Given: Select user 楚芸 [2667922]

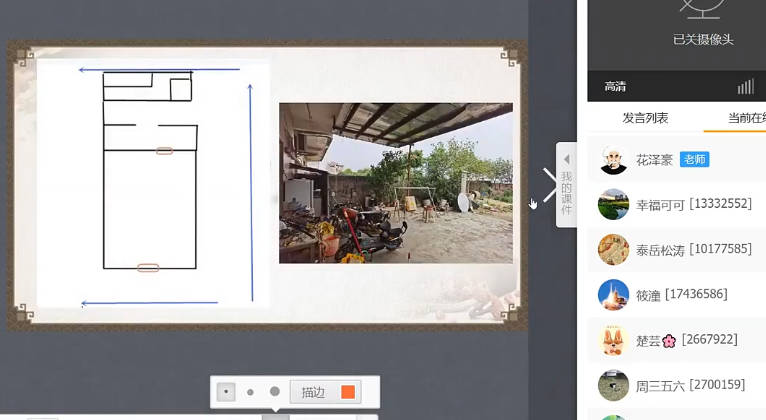Looking at the screenshot, I should (x=677, y=340).
